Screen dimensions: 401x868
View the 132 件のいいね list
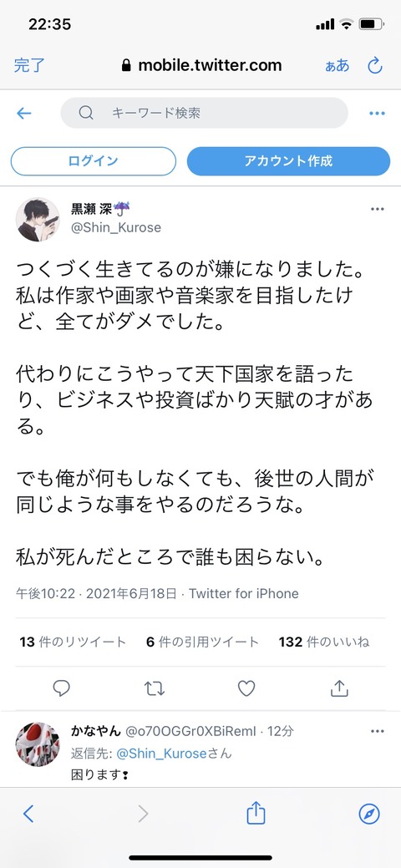point(324,642)
